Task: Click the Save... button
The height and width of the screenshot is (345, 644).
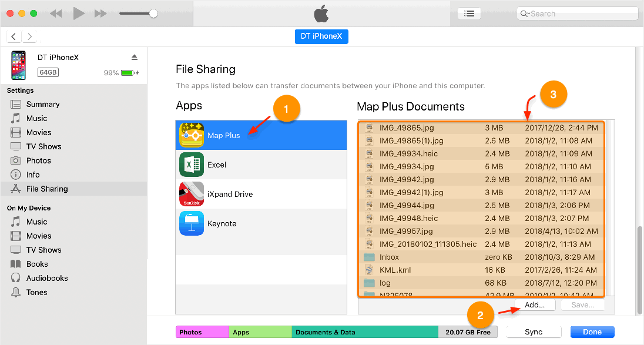Action: tap(583, 305)
